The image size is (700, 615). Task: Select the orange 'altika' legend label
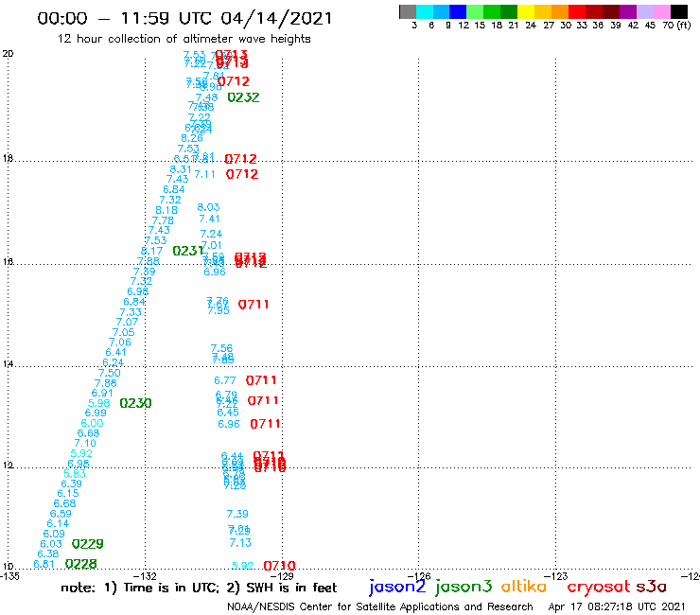pyautogui.click(x=524, y=586)
